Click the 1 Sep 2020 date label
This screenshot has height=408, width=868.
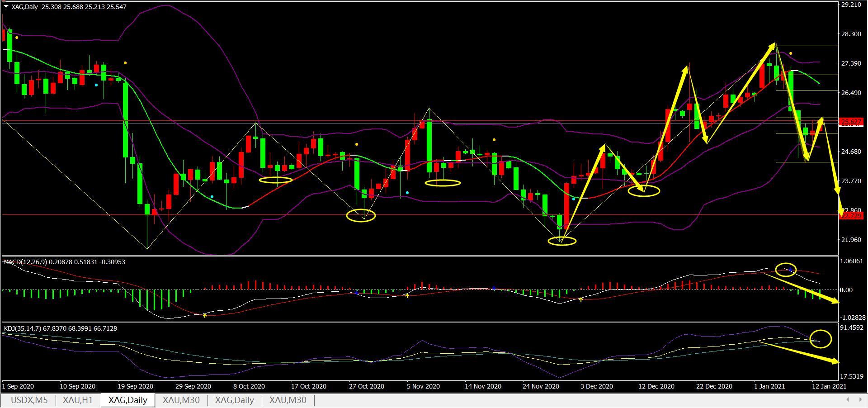18,386
